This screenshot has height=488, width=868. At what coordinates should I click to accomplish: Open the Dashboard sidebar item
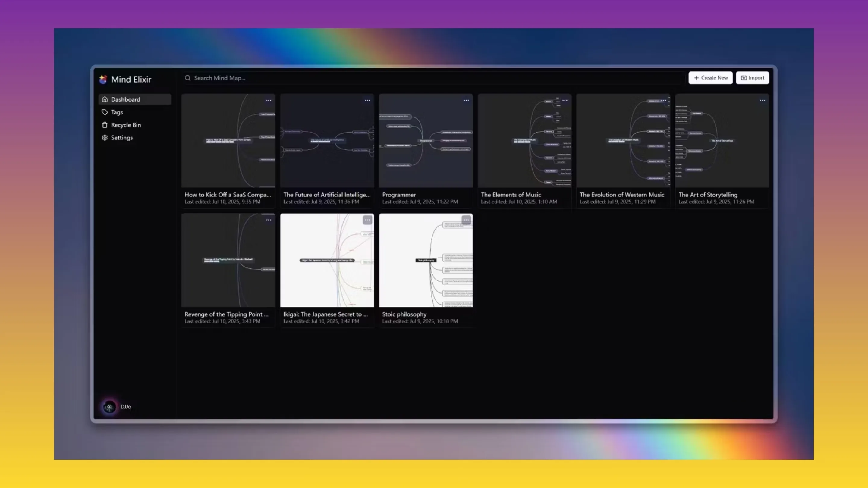[x=135, y=99]
